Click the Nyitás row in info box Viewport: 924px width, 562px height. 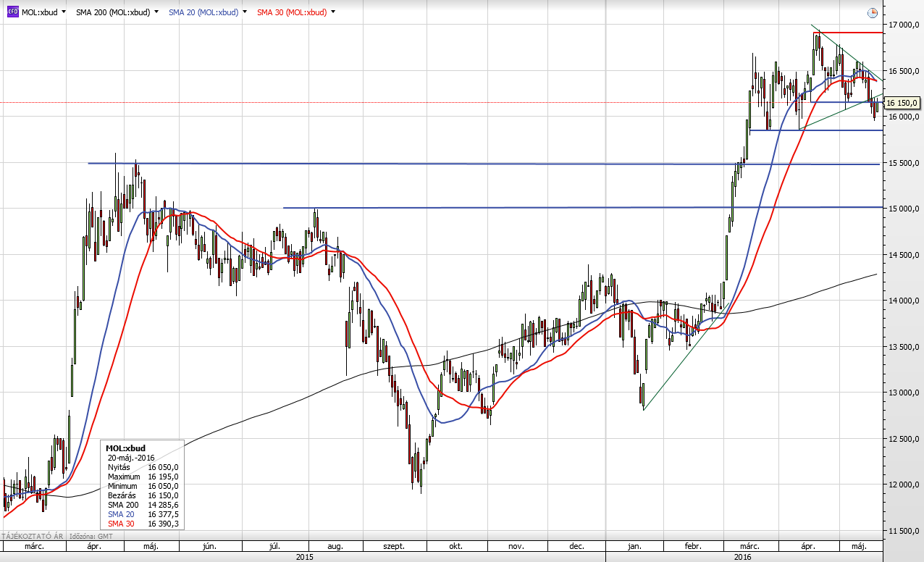click(143, 467)
